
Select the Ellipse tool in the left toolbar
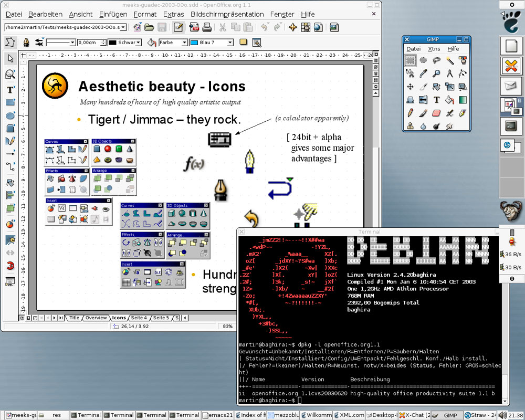pos(10,115)
